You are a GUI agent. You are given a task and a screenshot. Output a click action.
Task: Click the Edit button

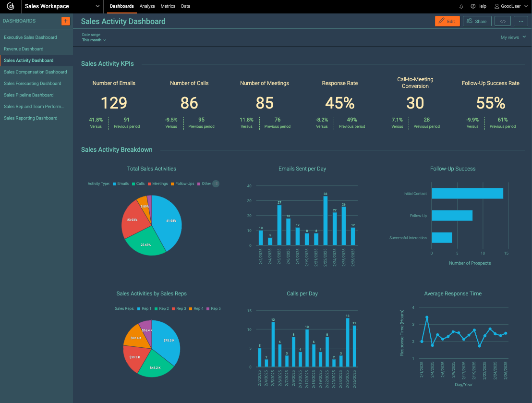coord(447,21)
